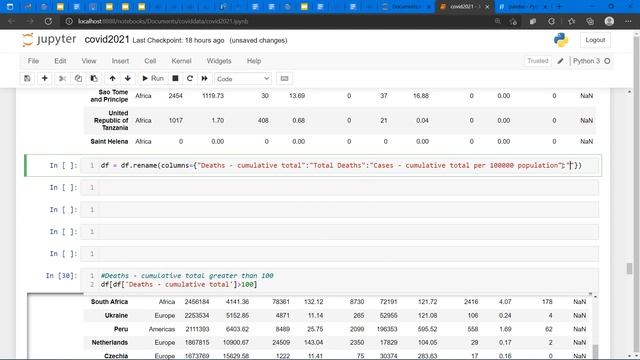Click the Trusted notebook indicator
Viewport: 640px width, 360px height.
[538, 61]
